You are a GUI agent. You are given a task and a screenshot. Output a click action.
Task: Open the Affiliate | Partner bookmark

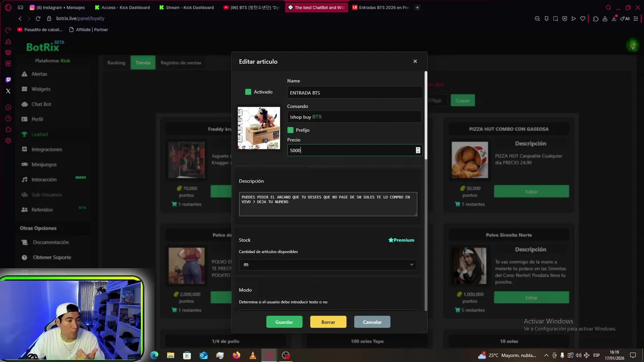[x=89, y=30]
